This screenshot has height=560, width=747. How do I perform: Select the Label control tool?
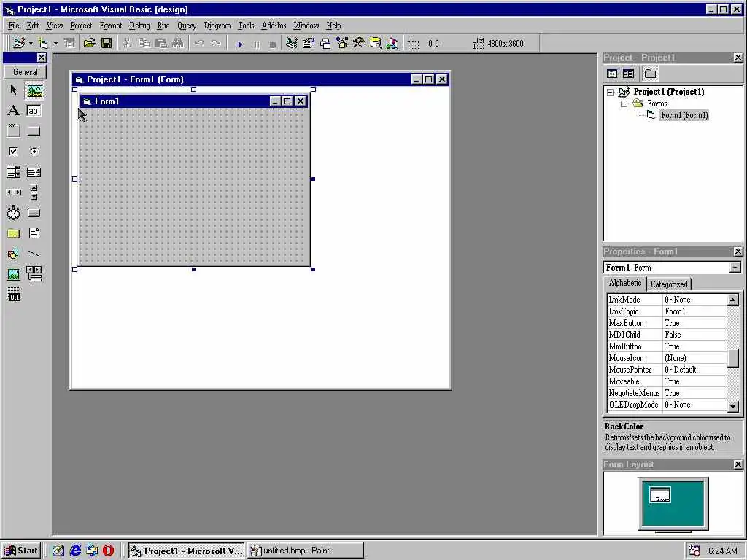13,111
